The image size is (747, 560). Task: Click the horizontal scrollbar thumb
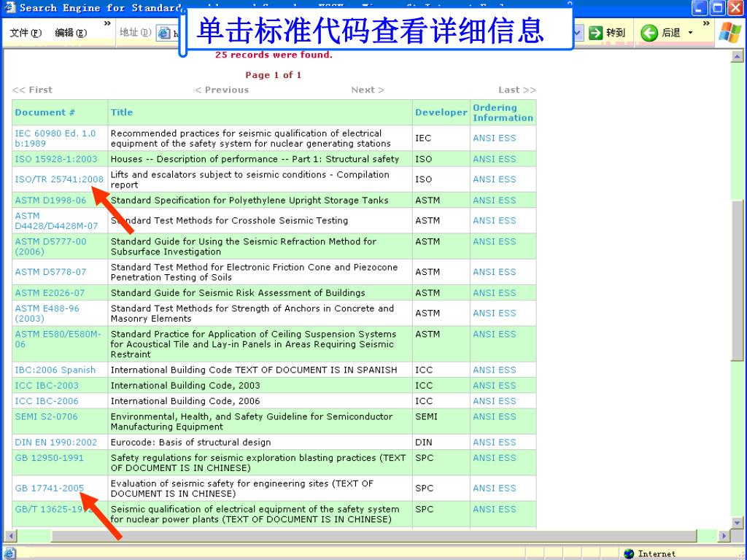[373, 536]
